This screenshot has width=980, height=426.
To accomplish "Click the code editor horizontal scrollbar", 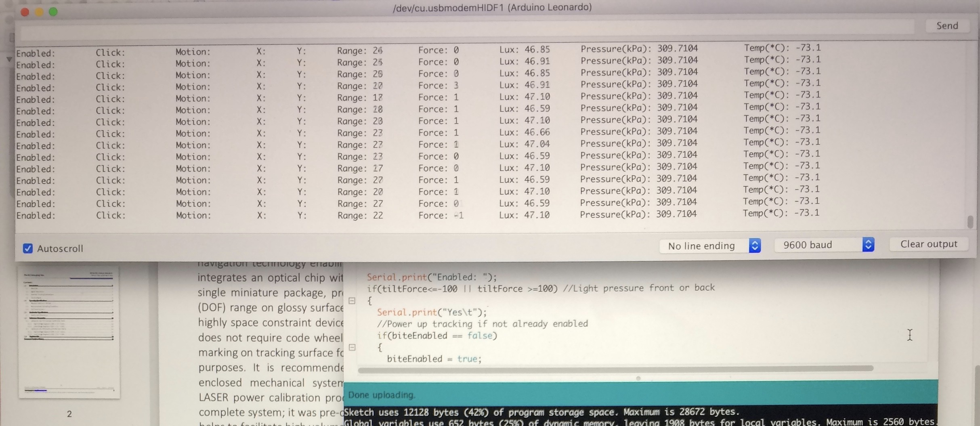I will pos(615,369).
